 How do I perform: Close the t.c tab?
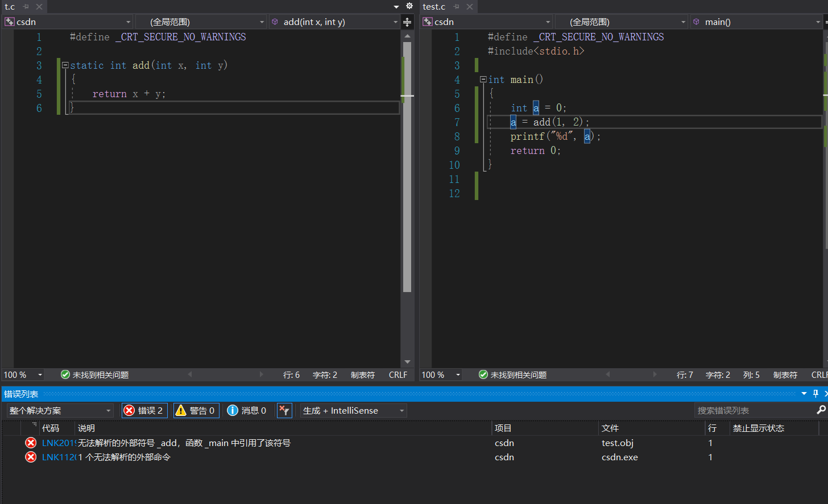tap(39, 7)
